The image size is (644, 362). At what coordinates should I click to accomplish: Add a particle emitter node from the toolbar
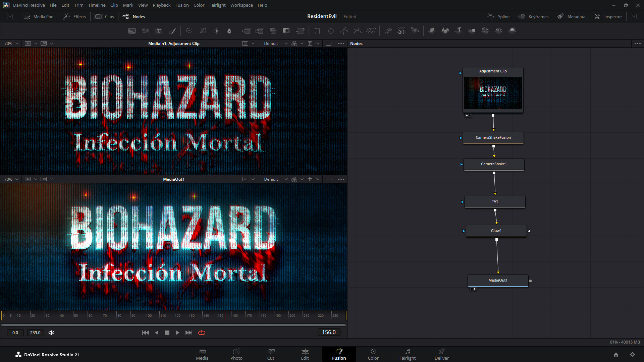(388, 31)
